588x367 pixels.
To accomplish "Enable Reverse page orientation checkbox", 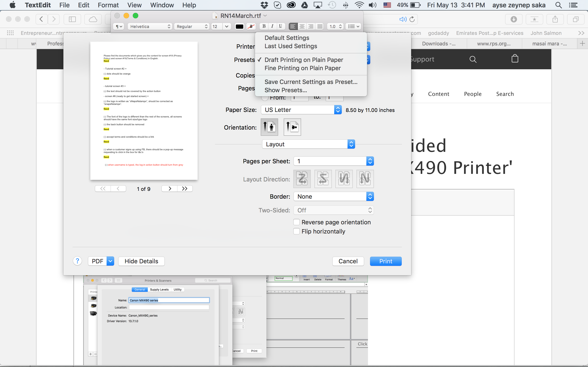I will (297, 222).
